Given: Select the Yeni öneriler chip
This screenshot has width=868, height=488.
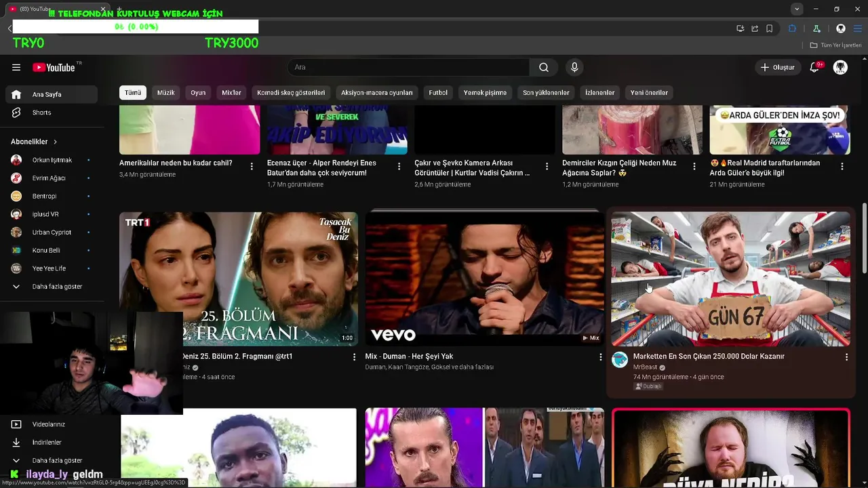Looking at the screenshot, I should (x=649, y=92).
